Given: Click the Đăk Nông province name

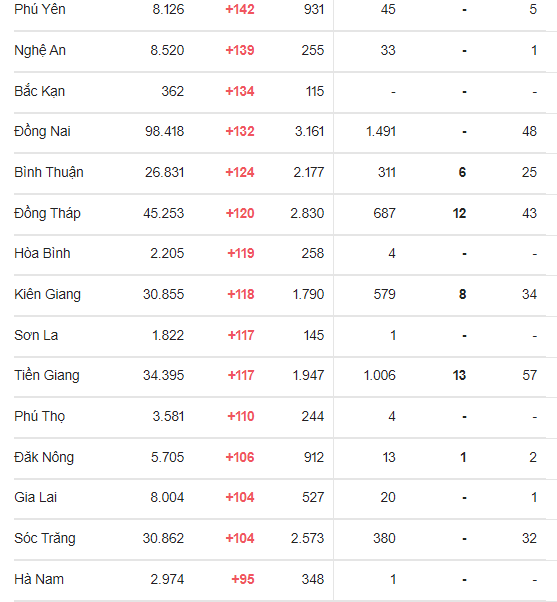Looking at the screenshot, I should pos(44,457).
